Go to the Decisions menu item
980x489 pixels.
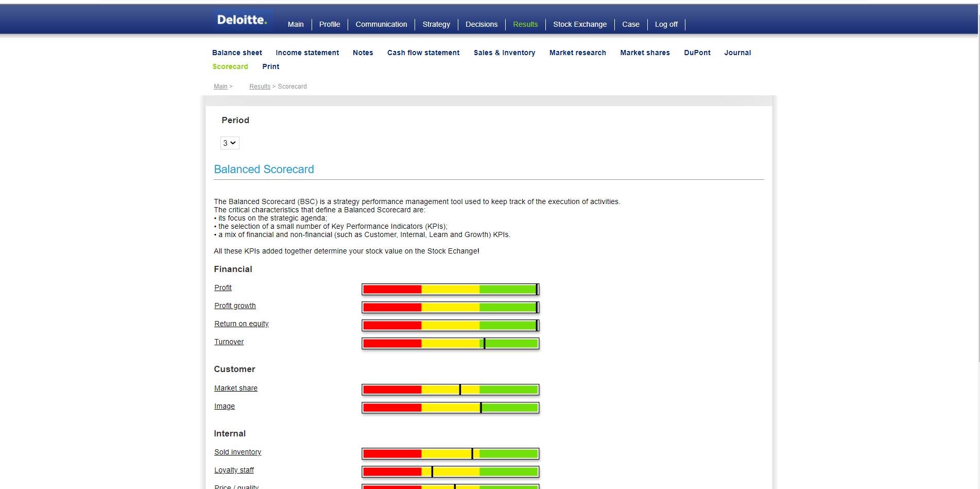(x=481, y=24)
